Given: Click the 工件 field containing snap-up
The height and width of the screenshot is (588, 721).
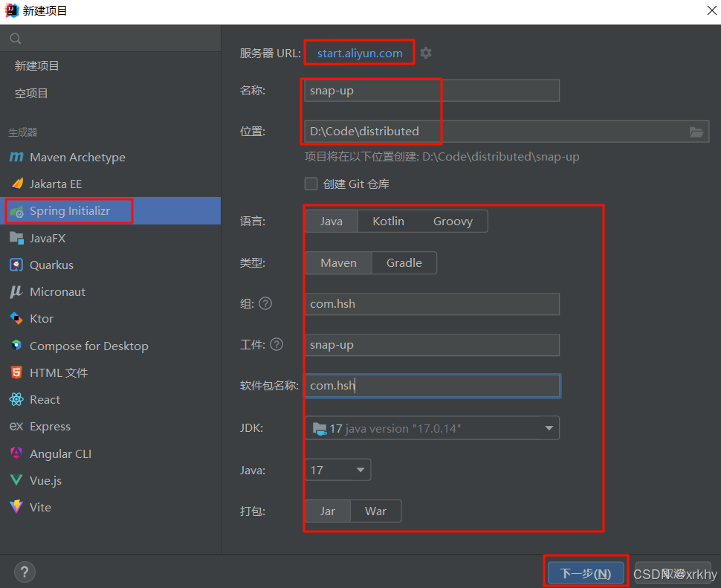Looking at the screenshot, I should tap(433, 345).
